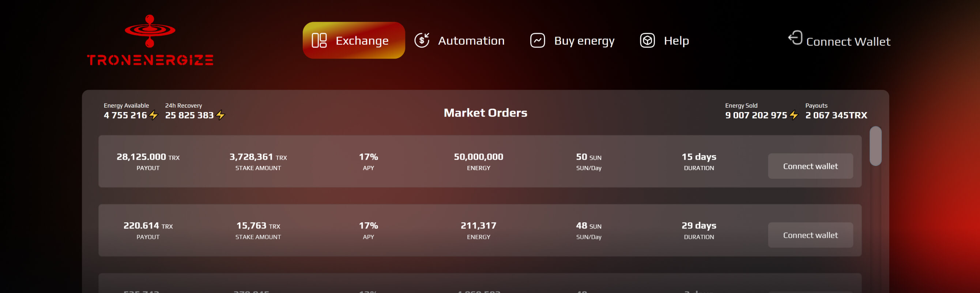Click the Automation dollar-cycle icon

(422, 40)
